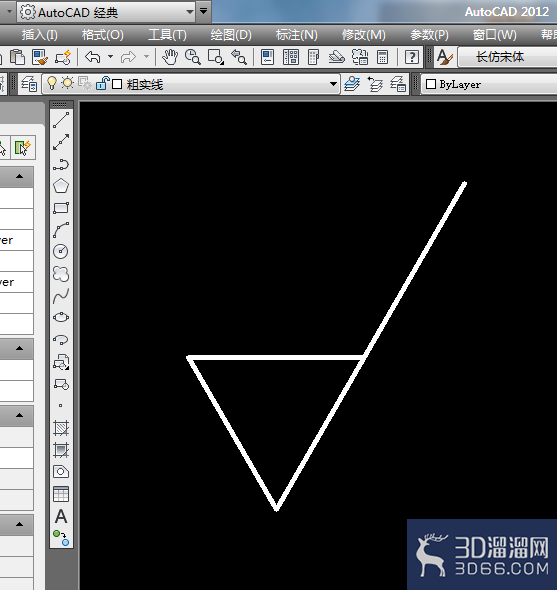Click the Match Properties icon
This screenshot has width=557, height=590.
click(40, 57)
